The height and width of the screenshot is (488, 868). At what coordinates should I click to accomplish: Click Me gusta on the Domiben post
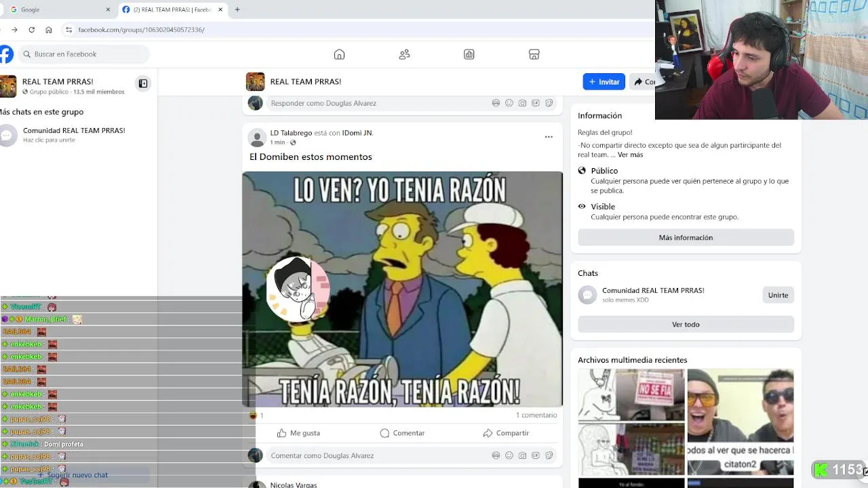point(298,433)
